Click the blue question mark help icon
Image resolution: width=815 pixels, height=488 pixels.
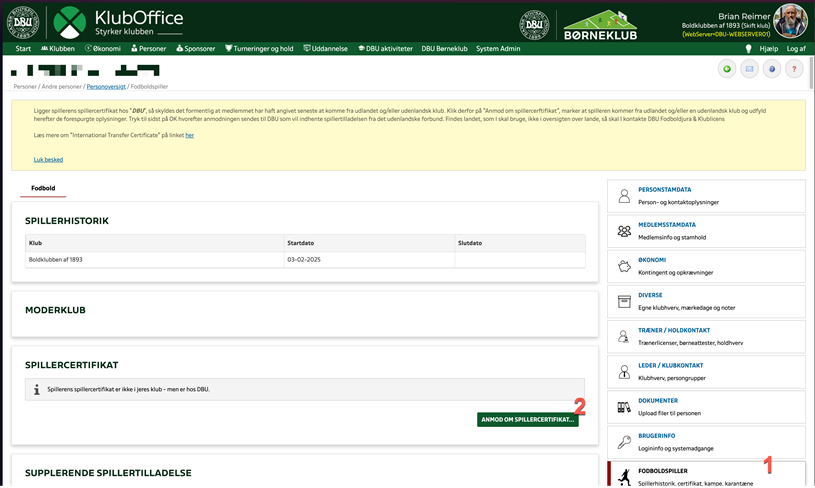click(772, 69)
